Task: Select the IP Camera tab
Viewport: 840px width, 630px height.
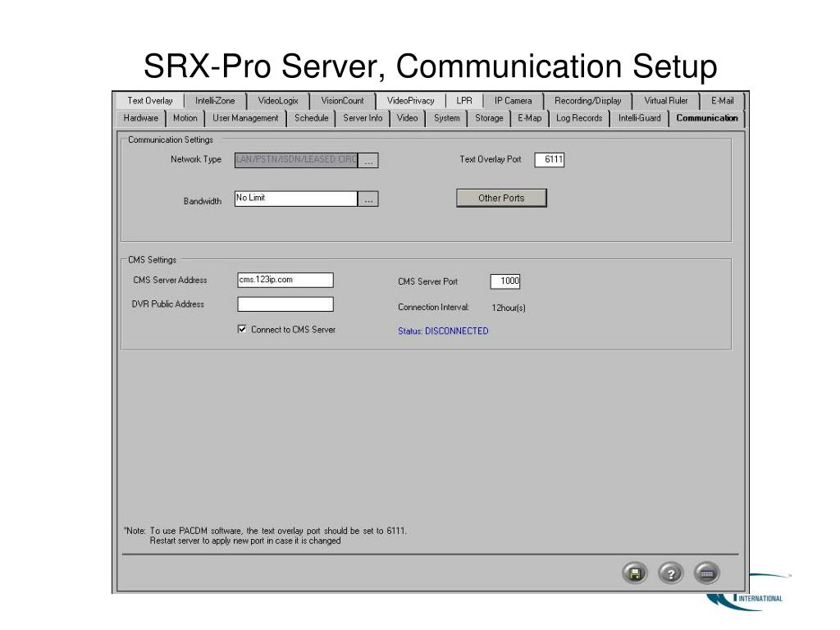Action: tap(513, 101)
